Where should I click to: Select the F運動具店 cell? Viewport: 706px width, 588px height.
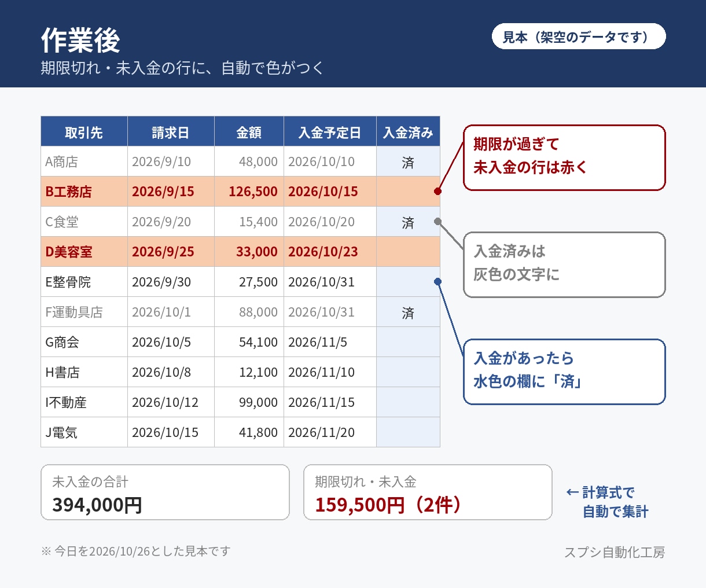84,312
